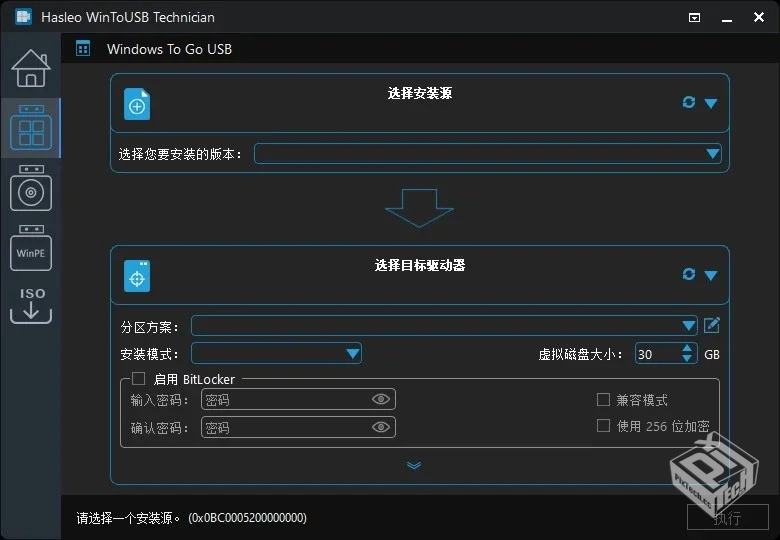Show password in 确认密码 field

pyautogui.click(x=381, y=427)
